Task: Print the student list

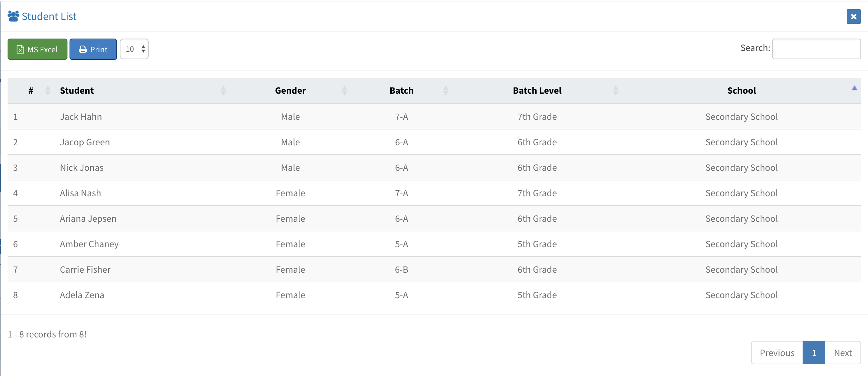Action: point(93,49)
